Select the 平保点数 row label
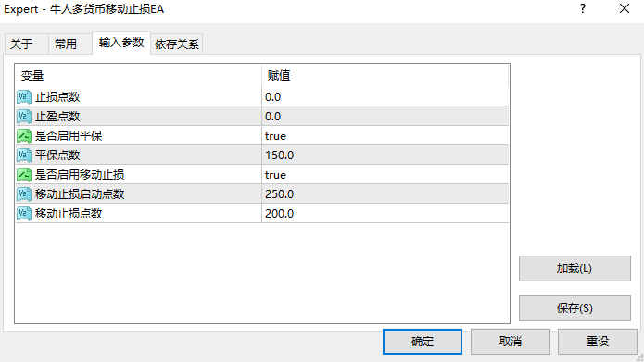Image resolution: width=644 pixels, height=362 pixels. click(57, 156)
